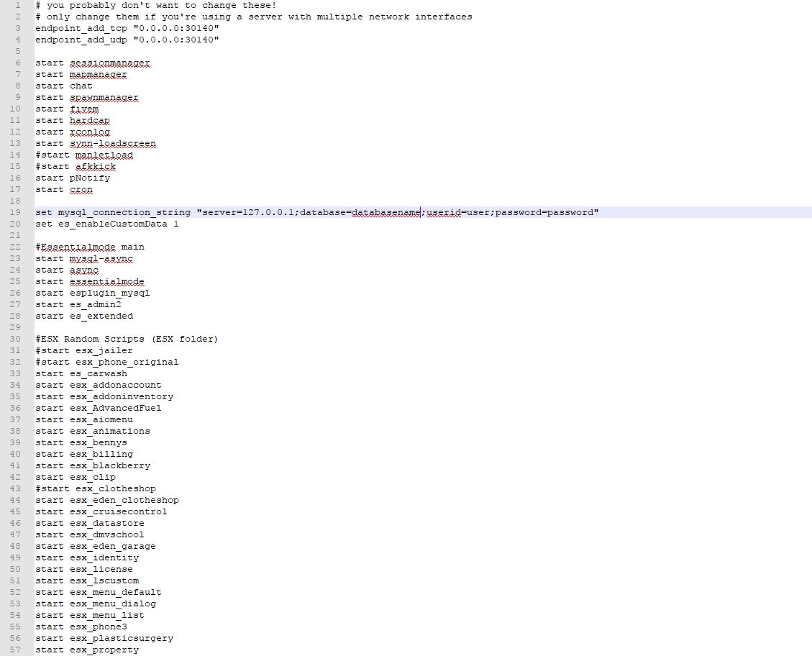Click the commented '#start afkkick' line

coord(76,166)
